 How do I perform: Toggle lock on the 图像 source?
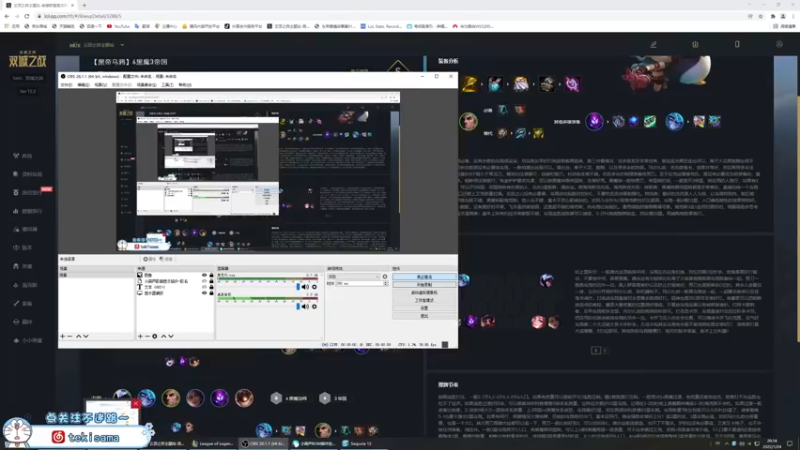211,275
